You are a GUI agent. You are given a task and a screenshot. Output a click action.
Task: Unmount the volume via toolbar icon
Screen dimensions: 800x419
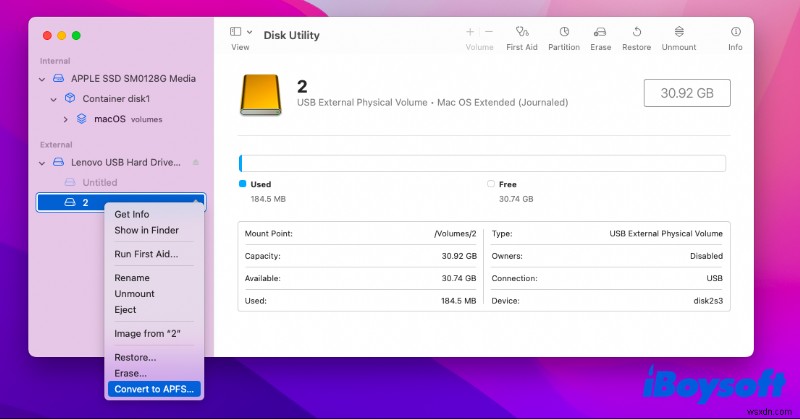[x=679, y=32]
